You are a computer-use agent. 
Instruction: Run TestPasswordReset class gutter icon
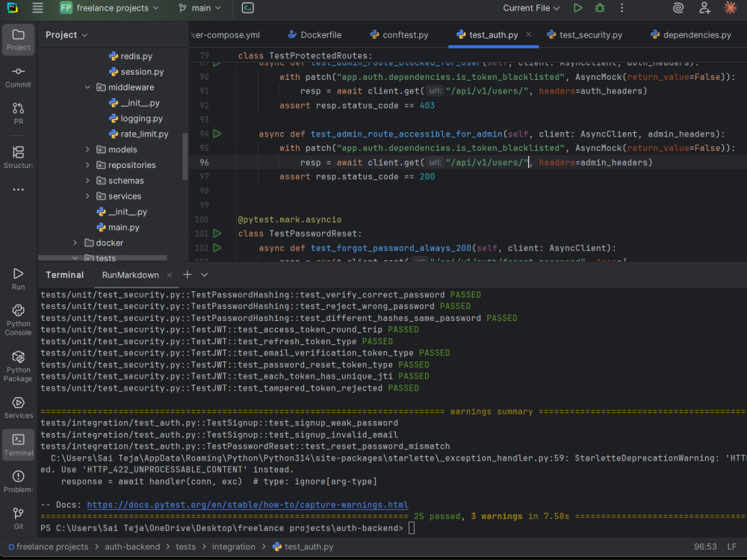(x=217, y=233)
